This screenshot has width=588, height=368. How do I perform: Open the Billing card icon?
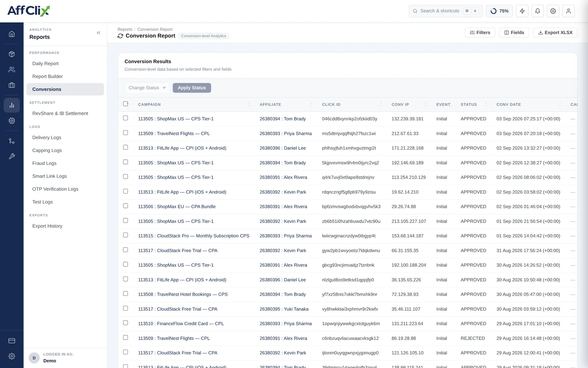coord(12,341)
